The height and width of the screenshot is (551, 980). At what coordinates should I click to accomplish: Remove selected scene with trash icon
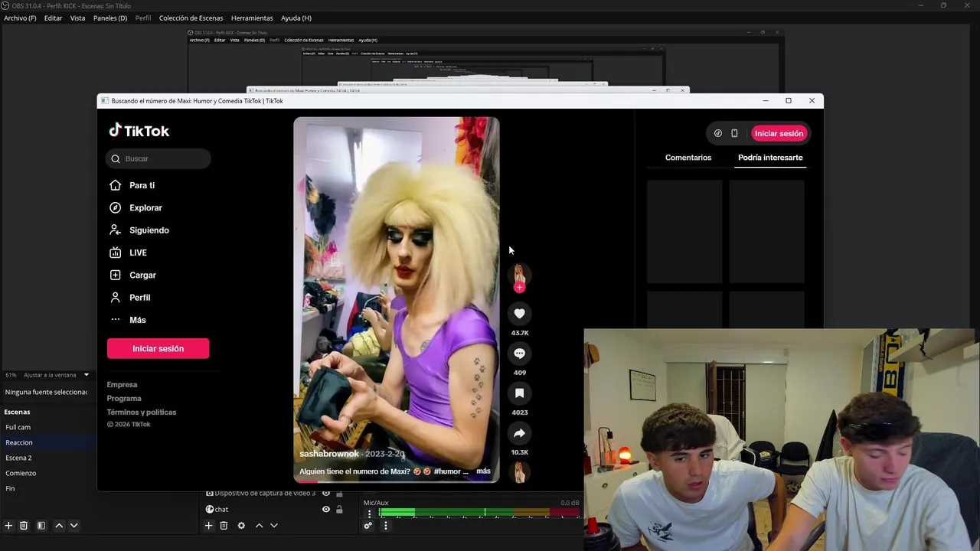24,526
